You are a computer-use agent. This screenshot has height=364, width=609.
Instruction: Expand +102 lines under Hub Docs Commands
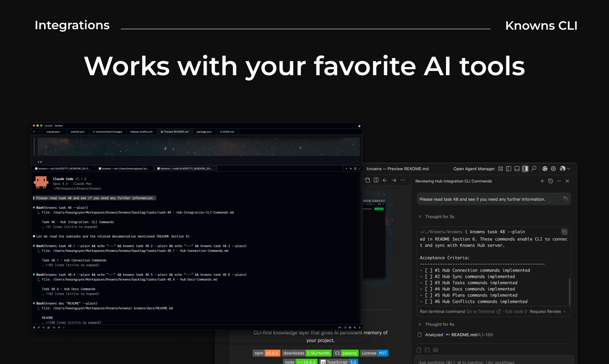70,294
